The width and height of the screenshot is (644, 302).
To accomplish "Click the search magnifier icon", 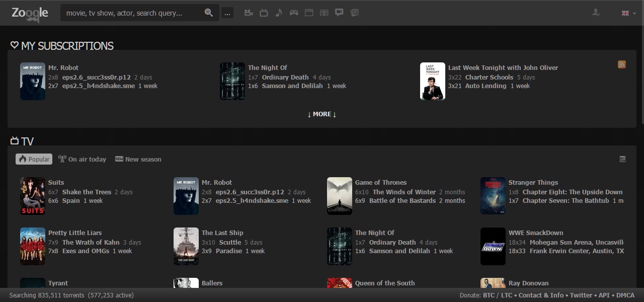I will (x=208, y=13).
